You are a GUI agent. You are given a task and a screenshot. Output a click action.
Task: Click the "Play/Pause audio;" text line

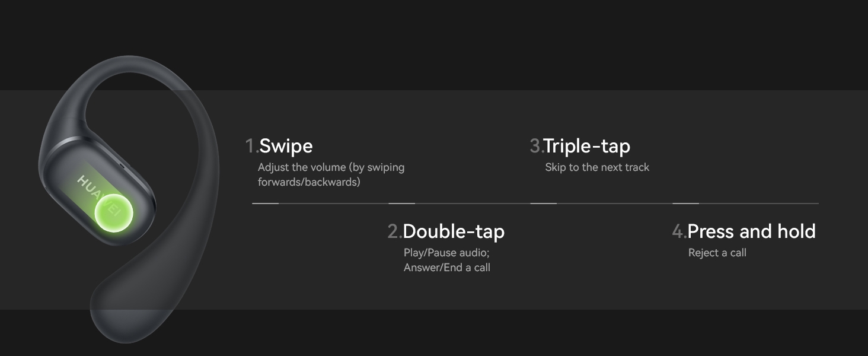(446, 253)
